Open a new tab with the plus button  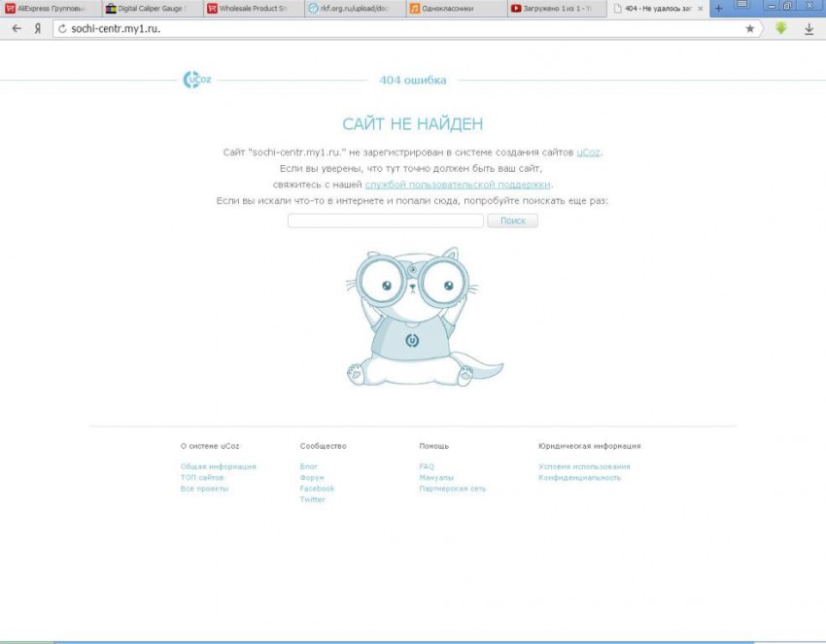click(x=719, y=8)
